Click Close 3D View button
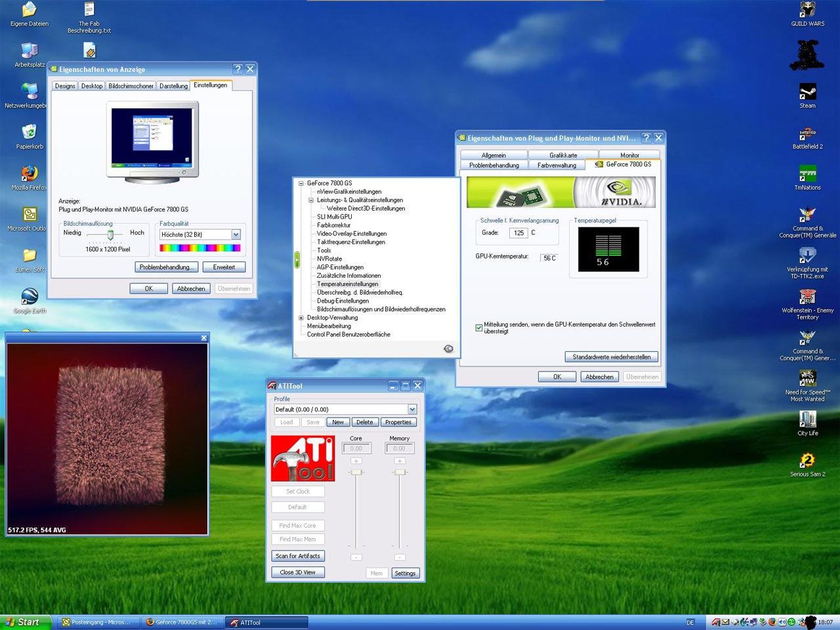Viewport: 840px width, 630px height. (x=298, y=572)
